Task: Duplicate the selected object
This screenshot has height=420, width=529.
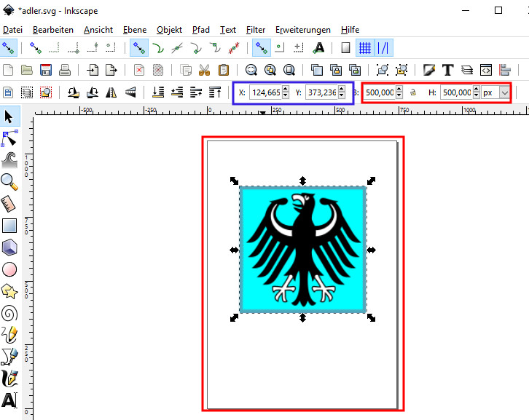Action: [x=316, y=70]
